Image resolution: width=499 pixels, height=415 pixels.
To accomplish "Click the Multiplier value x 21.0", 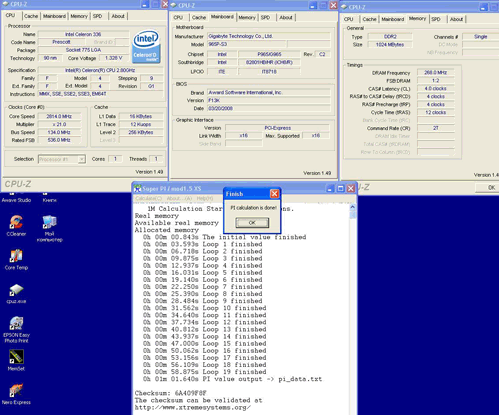I will (59, 124).
